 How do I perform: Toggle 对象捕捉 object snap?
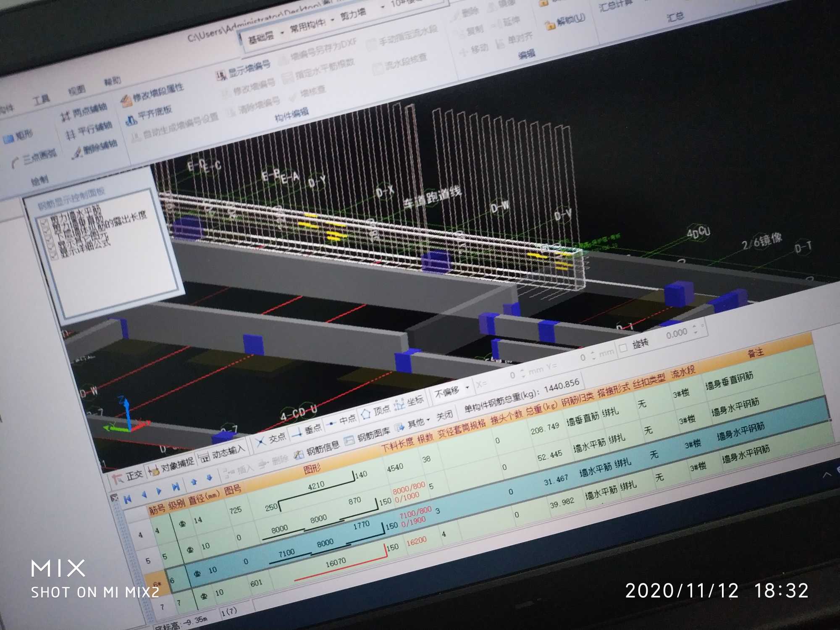171,465
